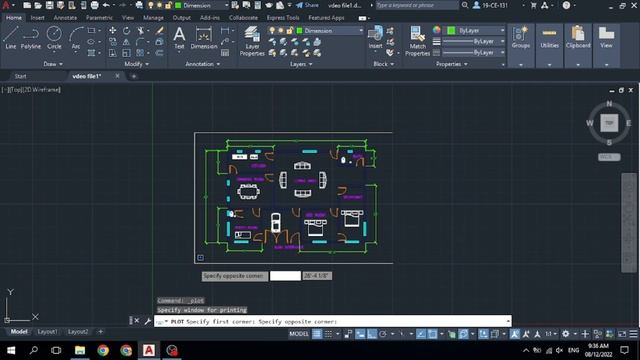Activate Match Properties tool
Image resolution: width=640 pixels, height=360 pixels.
click(x=417, y=41)
